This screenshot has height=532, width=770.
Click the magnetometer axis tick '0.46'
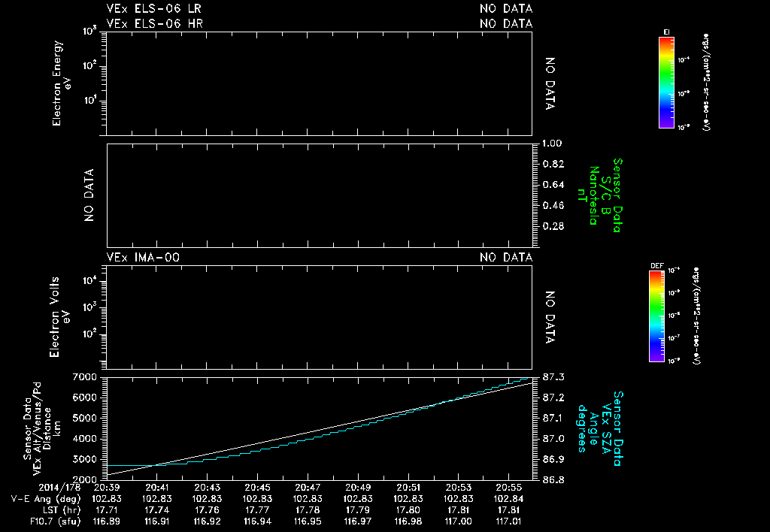pos(553,206)
